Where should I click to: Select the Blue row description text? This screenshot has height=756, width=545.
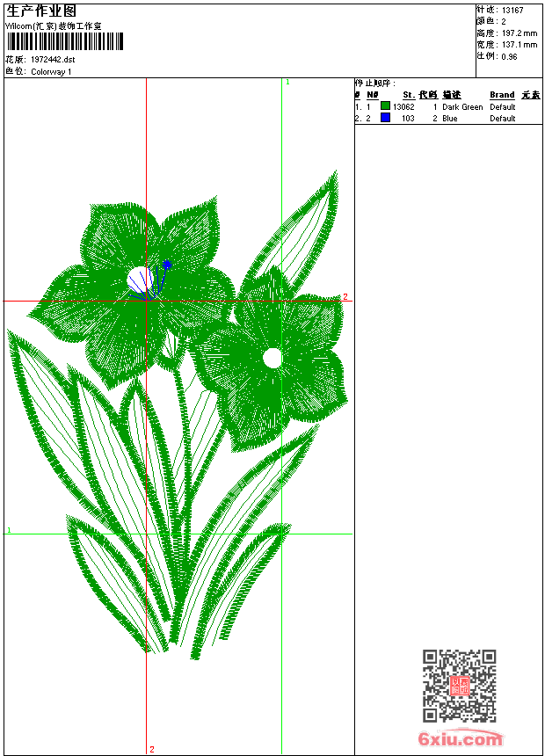tap(450, 119)
